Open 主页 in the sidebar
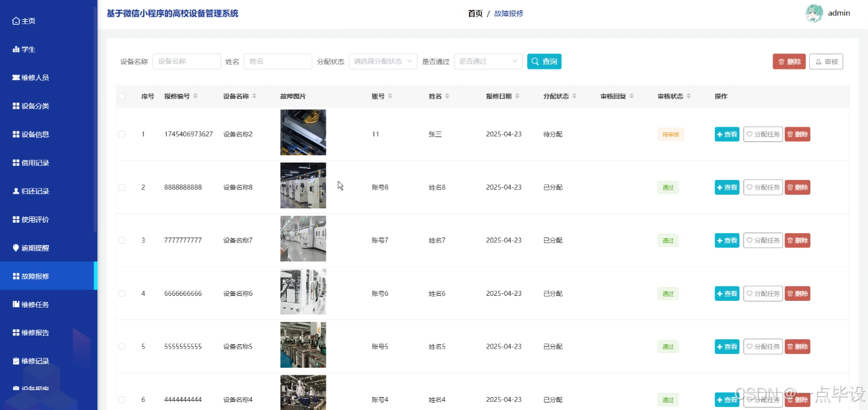This screenshot has width=868, height=410. point(48,21)
